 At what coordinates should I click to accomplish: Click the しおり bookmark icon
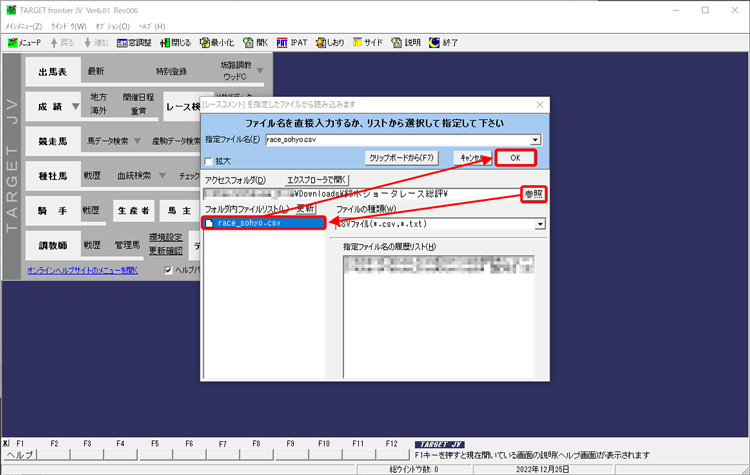click(x=329, y=43)
